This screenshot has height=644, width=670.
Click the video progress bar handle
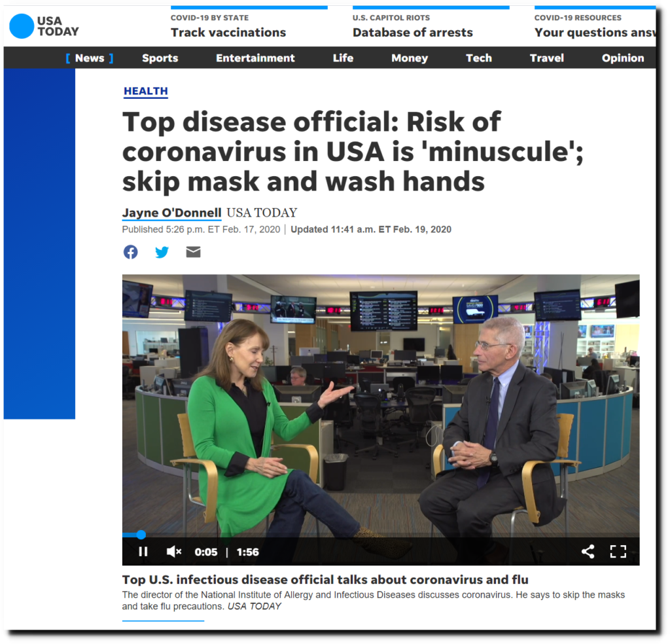[141, 535]
